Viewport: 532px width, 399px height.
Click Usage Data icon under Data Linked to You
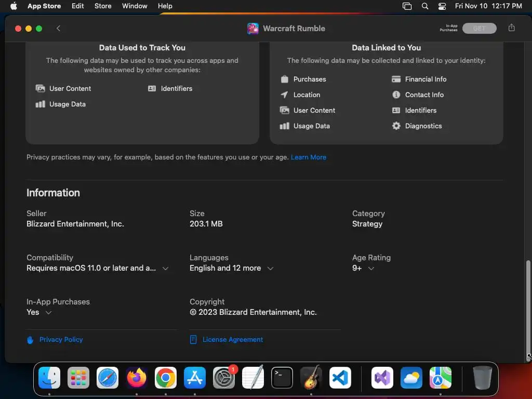point(284,126)
